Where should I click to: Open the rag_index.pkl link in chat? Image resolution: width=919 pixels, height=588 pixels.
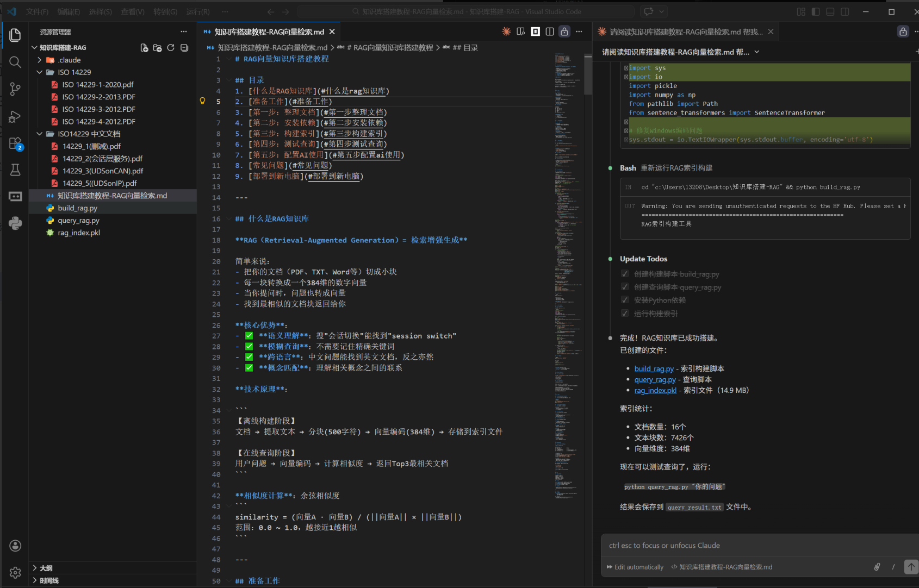click(655, 390)
